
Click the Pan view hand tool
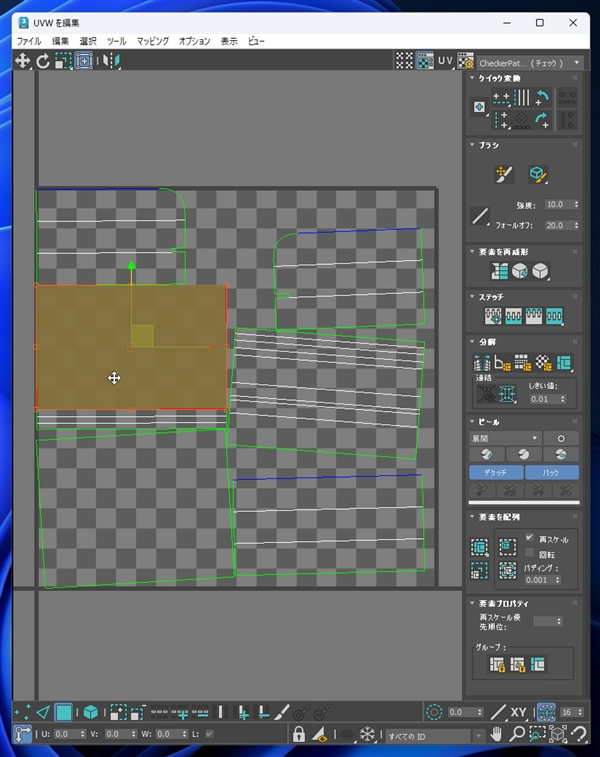click(496, 734)
